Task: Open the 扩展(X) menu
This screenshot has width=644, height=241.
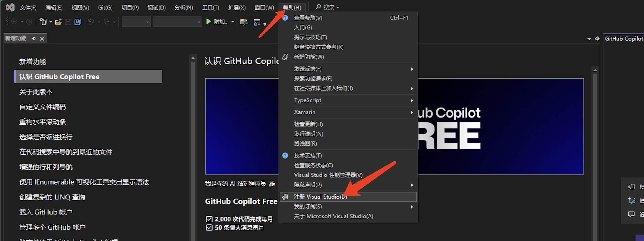Action: (x=237, y=7)
